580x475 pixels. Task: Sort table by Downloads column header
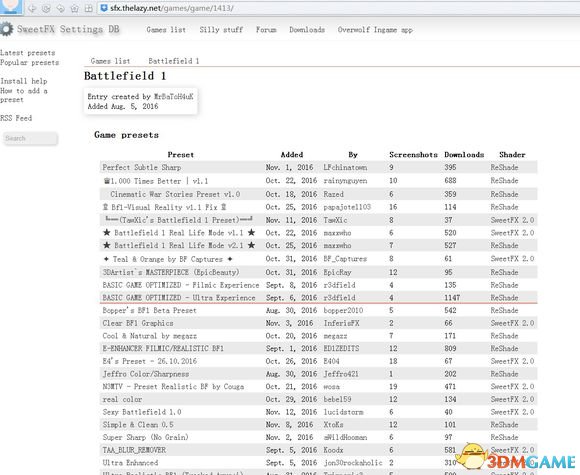pos(464,155)
